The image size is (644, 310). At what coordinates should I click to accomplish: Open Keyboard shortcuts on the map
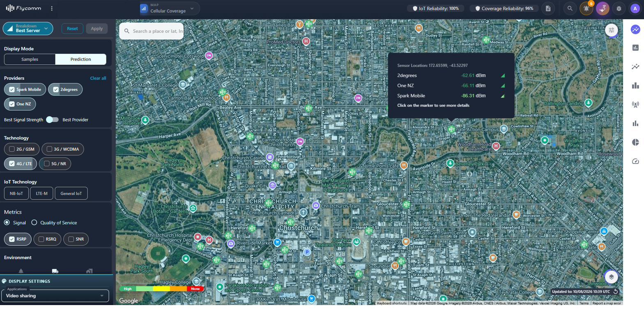391,303
